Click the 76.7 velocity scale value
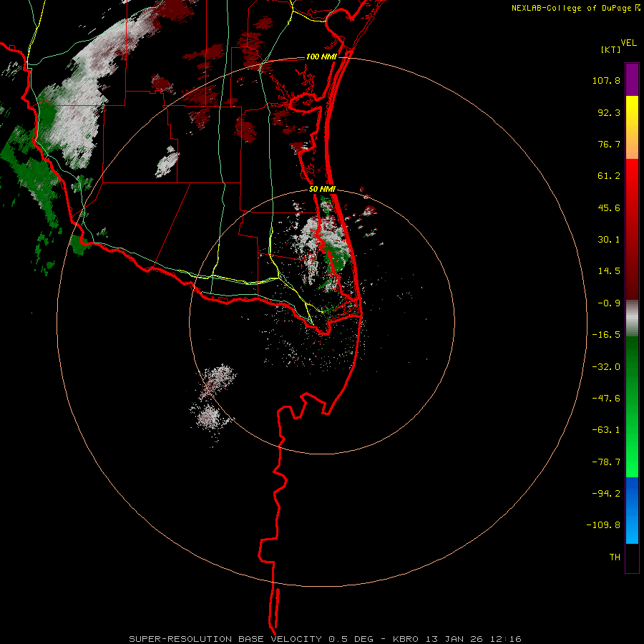 click(609, 144)
